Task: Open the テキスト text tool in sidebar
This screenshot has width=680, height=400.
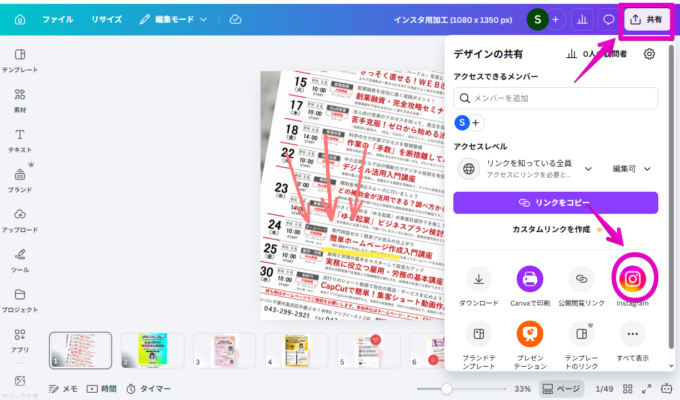Action: pos(20,140)
